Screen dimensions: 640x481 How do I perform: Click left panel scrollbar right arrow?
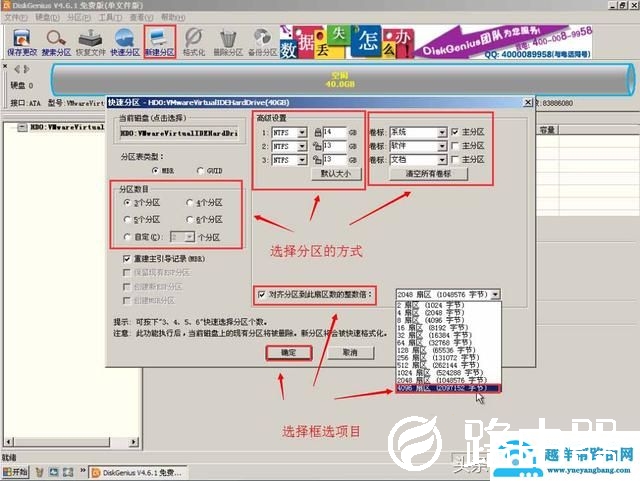point(133,441)
